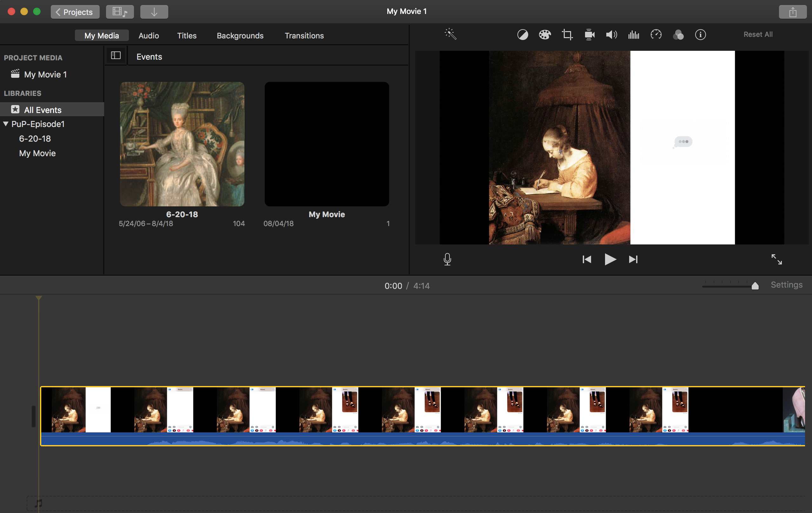Click the timeline zoom slider handle

pos(755,286)
